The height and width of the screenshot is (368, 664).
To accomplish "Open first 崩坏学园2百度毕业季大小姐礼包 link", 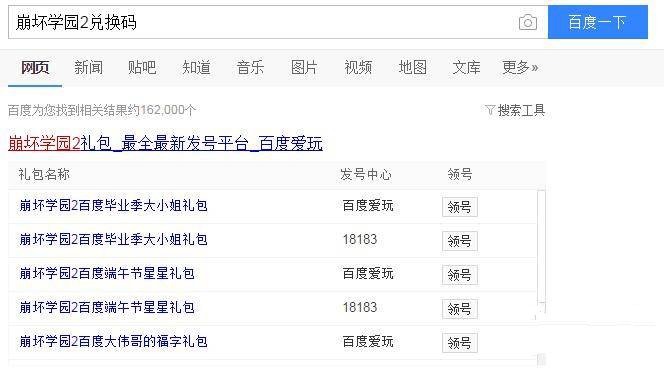I will click(113, 206).
